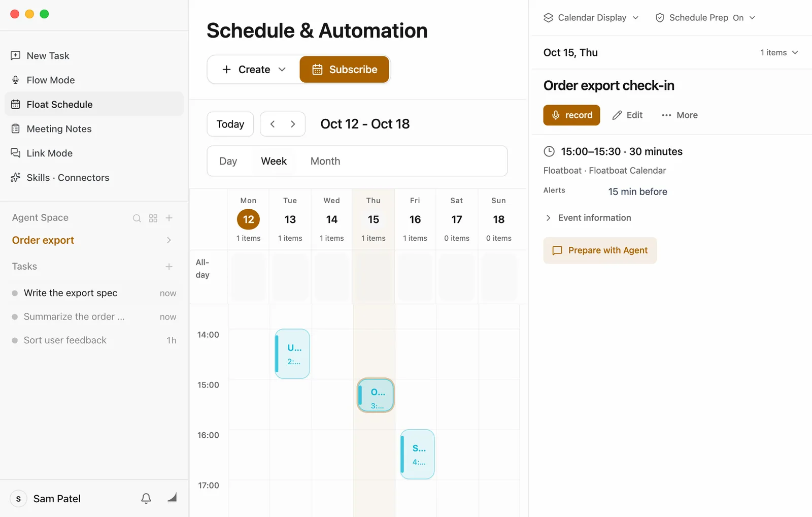Image resolution: width=812 pixels, height=517 pixels.
Task: Open the Friday 16:00 calendar event
Action: click(417, 455)
